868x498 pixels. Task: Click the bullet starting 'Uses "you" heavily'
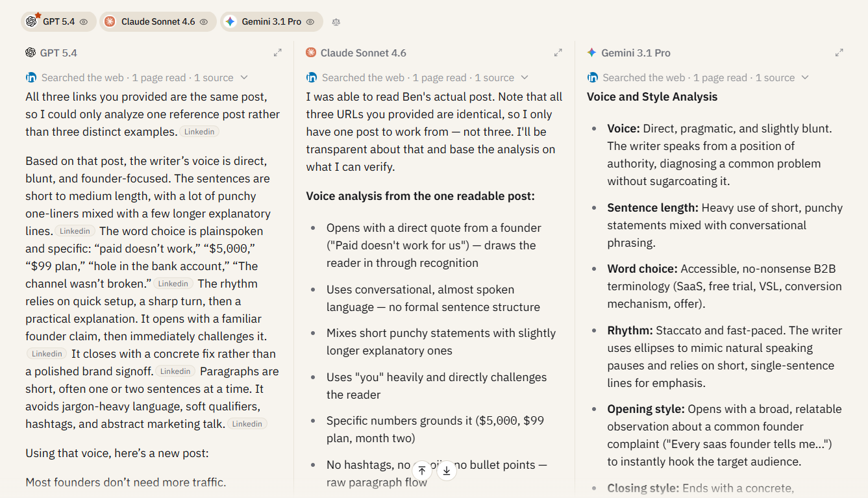pyautogui.click(x=436, y=386)
